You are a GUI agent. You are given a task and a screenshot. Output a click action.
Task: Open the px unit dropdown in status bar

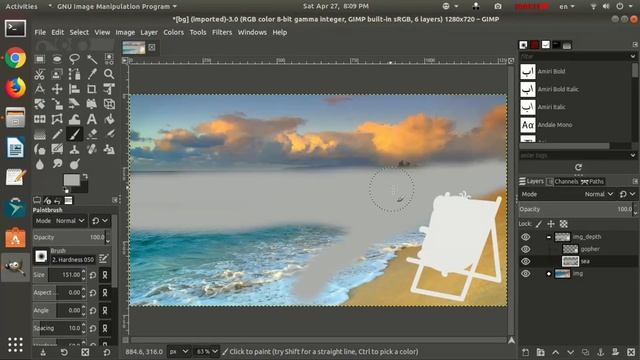[179, 351]
